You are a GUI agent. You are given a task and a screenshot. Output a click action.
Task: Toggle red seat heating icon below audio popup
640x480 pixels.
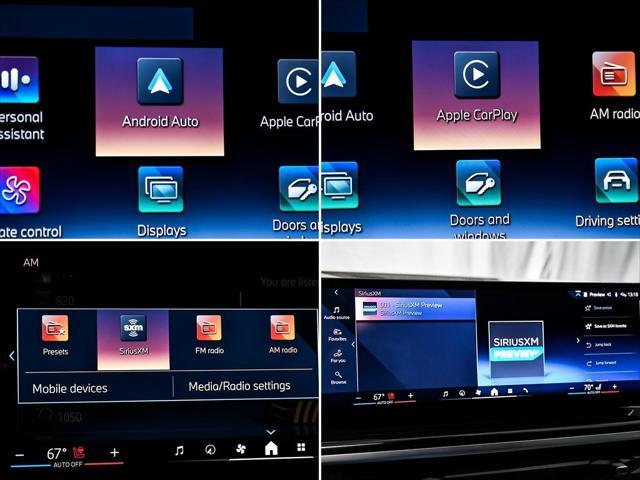pos(78,452)
